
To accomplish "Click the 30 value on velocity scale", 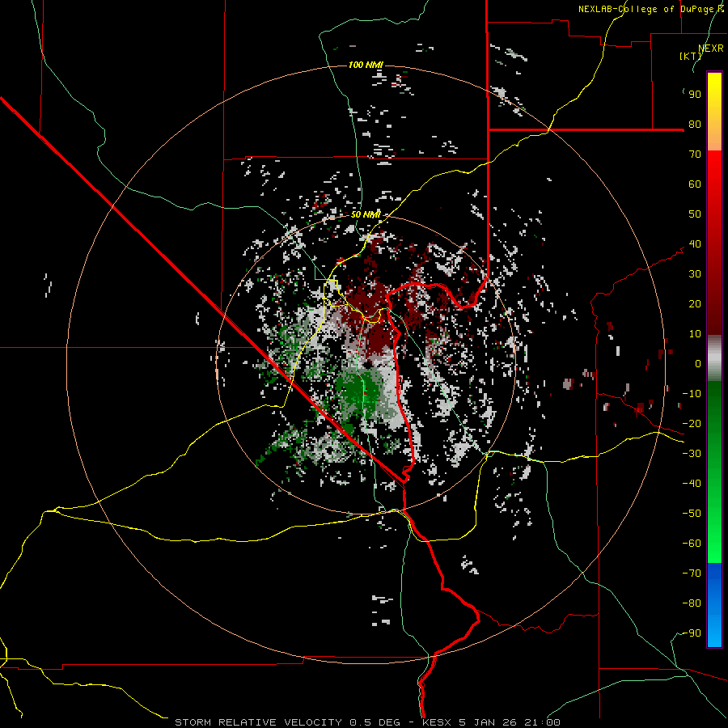I will click(695, 274).
